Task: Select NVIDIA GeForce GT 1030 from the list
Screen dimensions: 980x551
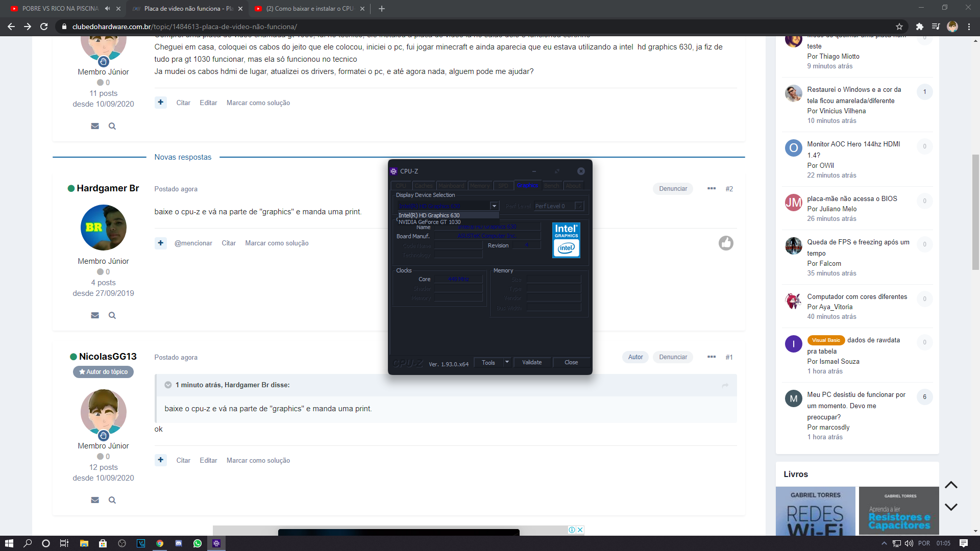Action: pos(429,222)
